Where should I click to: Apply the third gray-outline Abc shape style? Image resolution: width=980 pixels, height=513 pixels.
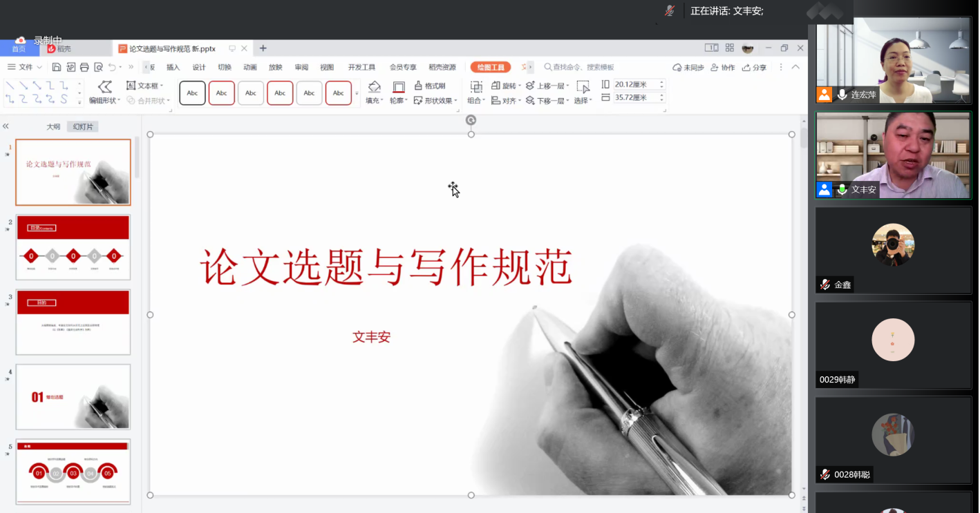(x=251, y=93)
